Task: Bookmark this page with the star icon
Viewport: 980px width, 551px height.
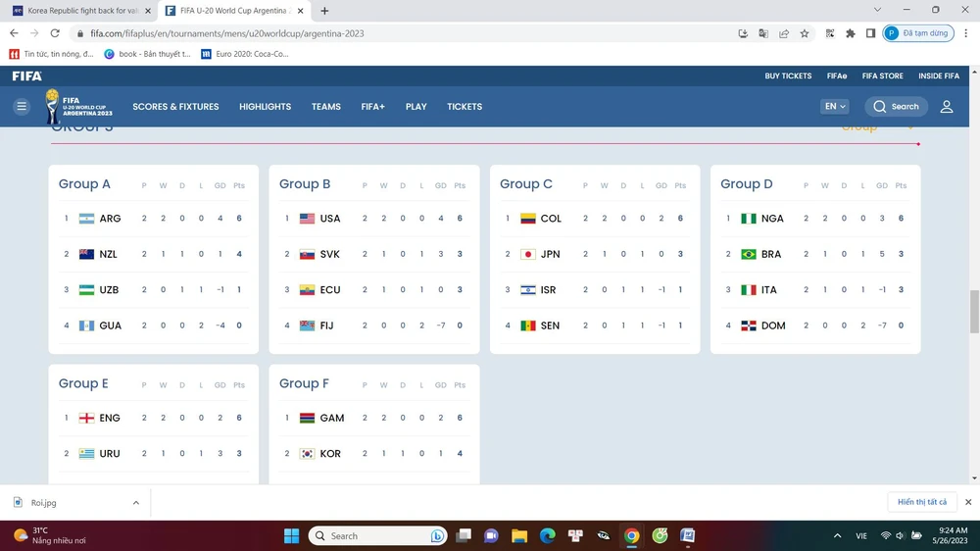Action: pyautogui.click(x=805, y=33)
